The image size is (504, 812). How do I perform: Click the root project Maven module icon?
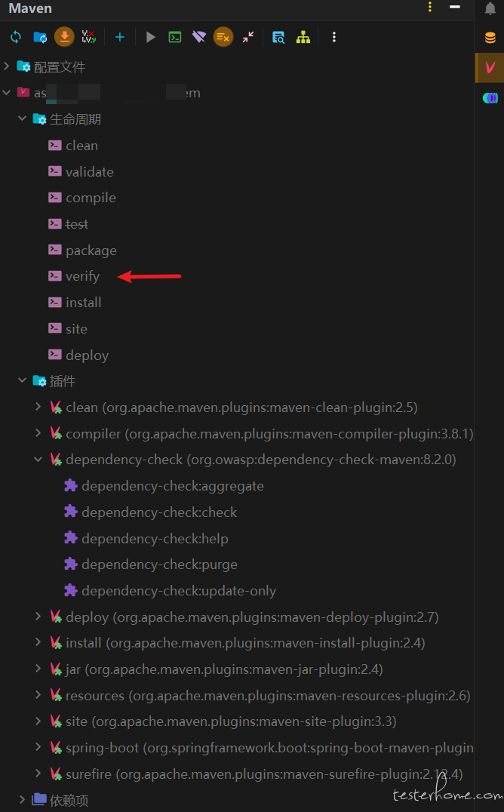tap(23, 92)
